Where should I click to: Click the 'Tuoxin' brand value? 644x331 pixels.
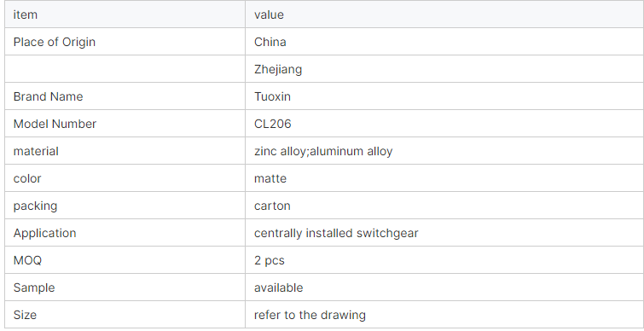pos(272,96)
